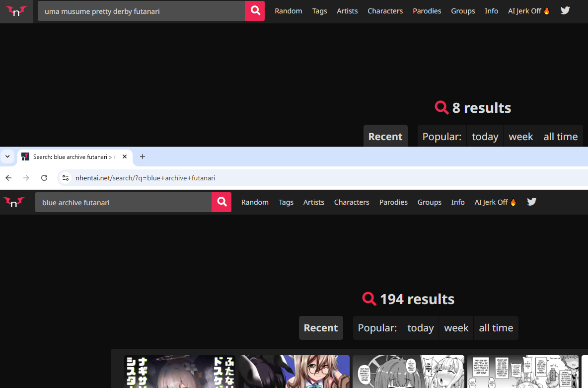This screenshot has width=588, height=388.
Task: Click the browser forward arrow
Action: coord(26,178)
